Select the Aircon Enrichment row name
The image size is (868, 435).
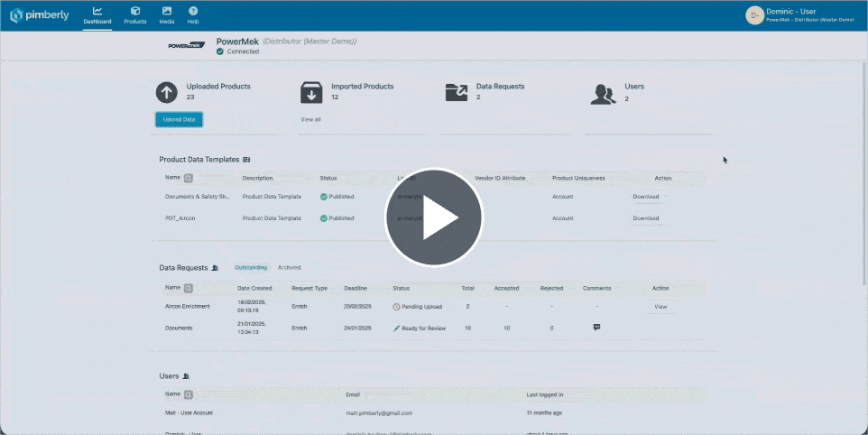point(187,306)
